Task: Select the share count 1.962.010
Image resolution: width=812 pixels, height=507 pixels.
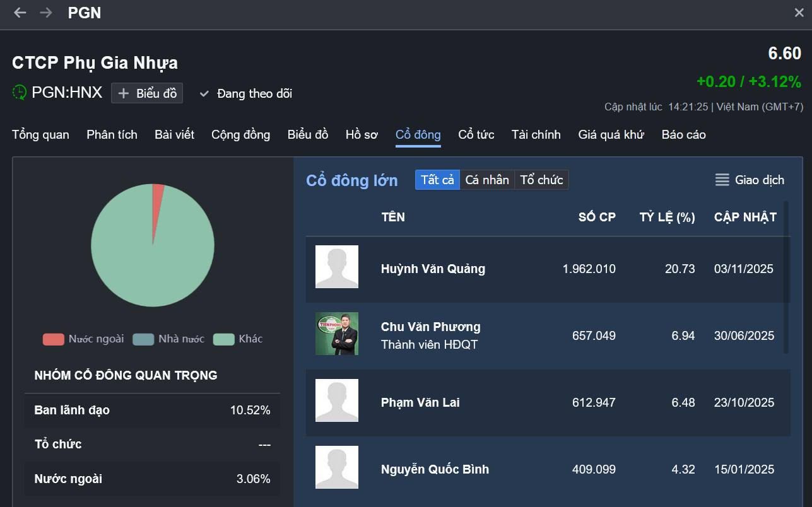Action: coord(589,269)
